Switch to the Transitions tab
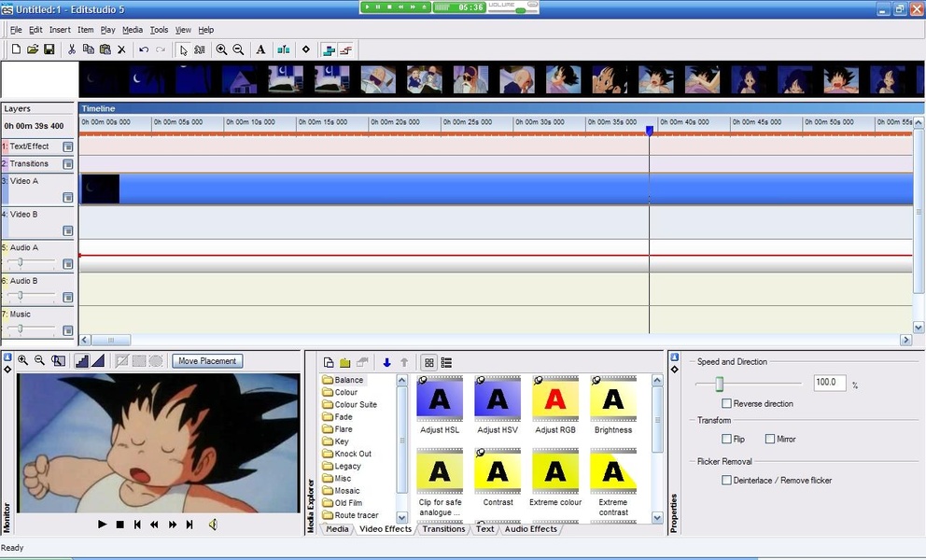 [x=443, y=529]
